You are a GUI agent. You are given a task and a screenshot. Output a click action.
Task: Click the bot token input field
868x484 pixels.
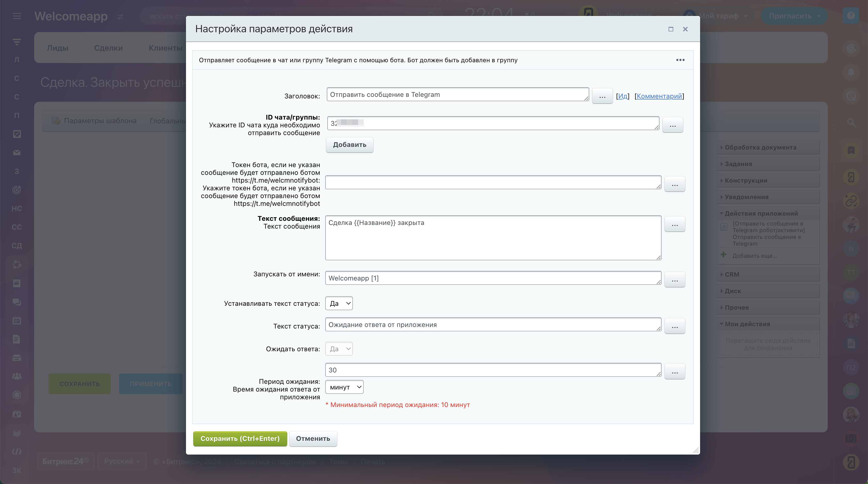point(493,183)
